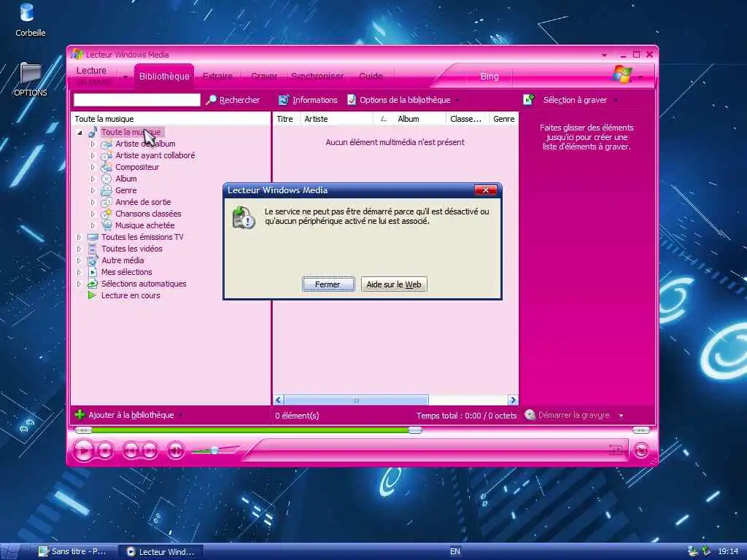This screenshot has height=560, width=747.
Task: Click the green seek progress bar
Action: tap(250, 430)
